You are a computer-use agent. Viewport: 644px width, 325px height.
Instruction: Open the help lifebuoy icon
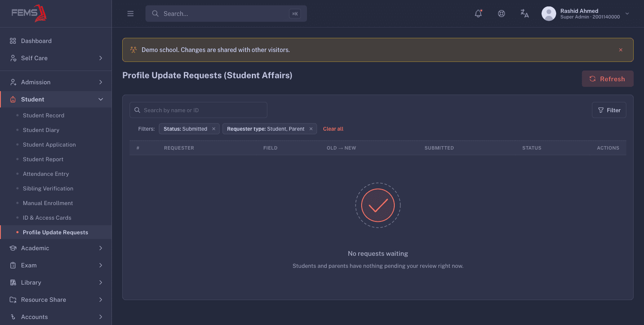502,13
